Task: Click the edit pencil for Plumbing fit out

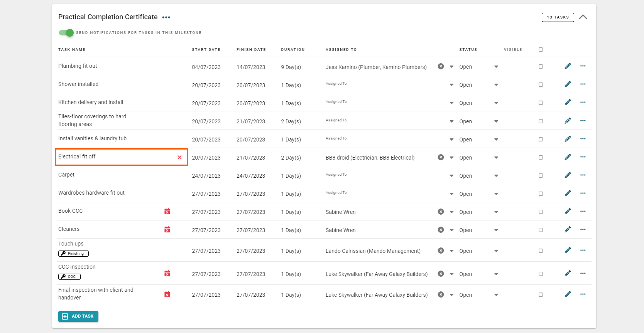Action: [568, 66]
